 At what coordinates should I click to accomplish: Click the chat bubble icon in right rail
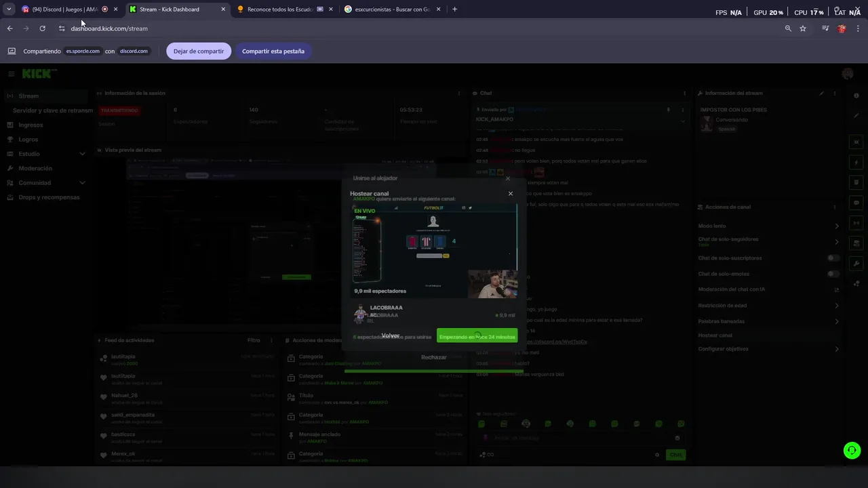tap(856, 203)
